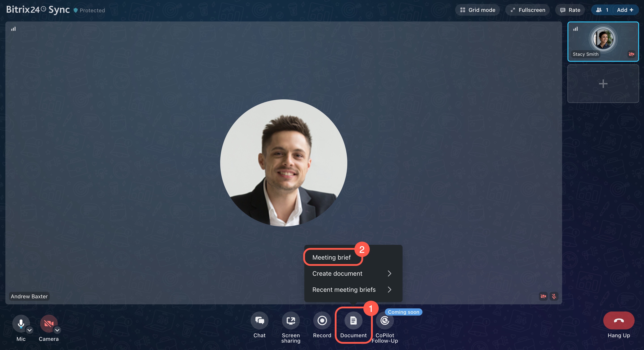Click the Andrew Baxter name label

(x=29, y=296)
